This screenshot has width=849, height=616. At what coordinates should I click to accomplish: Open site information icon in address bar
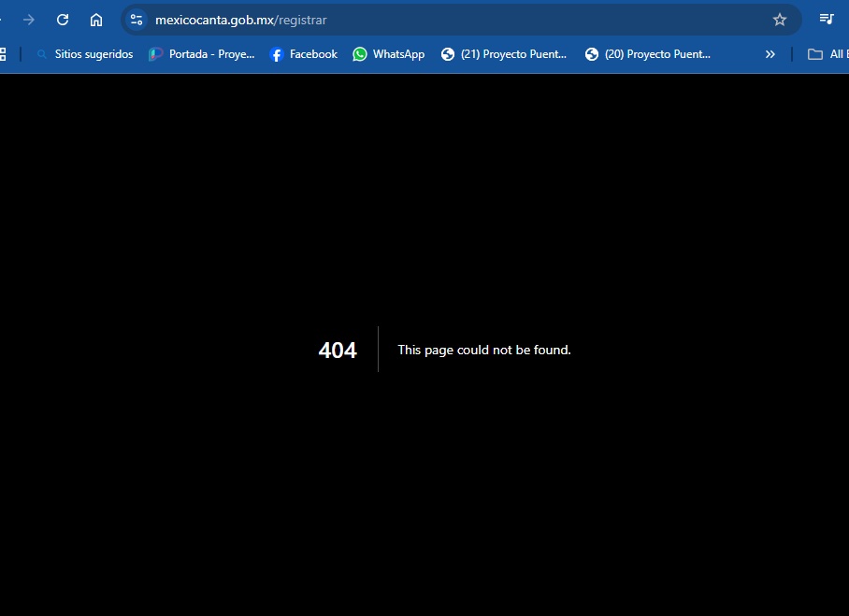click(x=137, y=20)
